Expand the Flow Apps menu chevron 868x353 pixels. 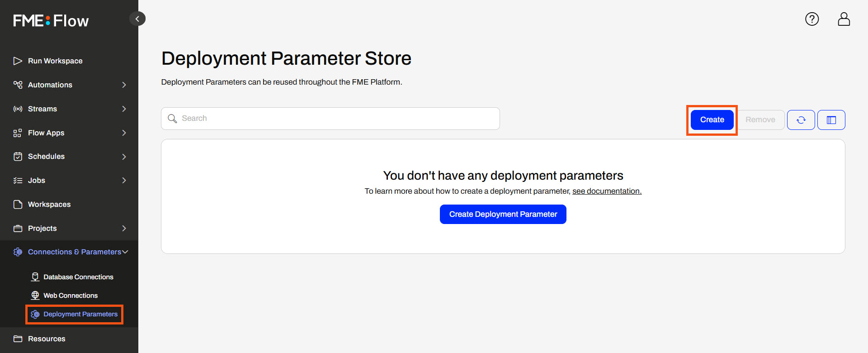click(124, 133)
